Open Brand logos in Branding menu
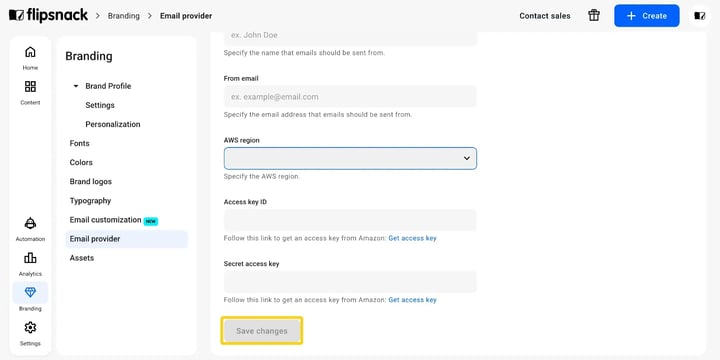Image resolution: width=720 pixels, height=360 pixels. [x=90, y=182]
